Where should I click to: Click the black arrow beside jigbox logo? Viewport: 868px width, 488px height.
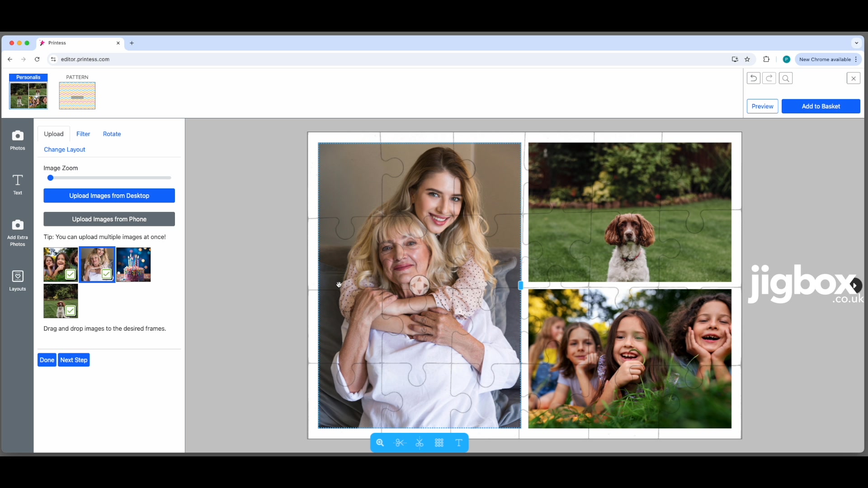tap(856, 286)
